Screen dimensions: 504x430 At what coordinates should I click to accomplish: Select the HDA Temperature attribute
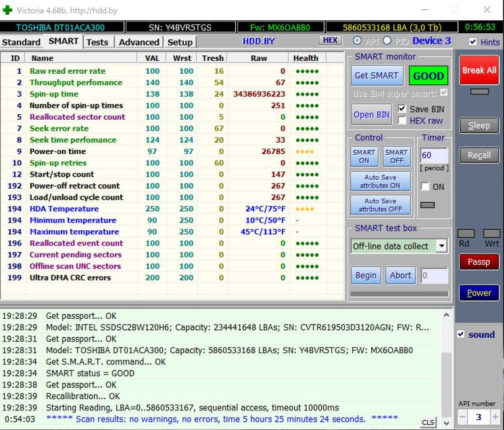172,209
